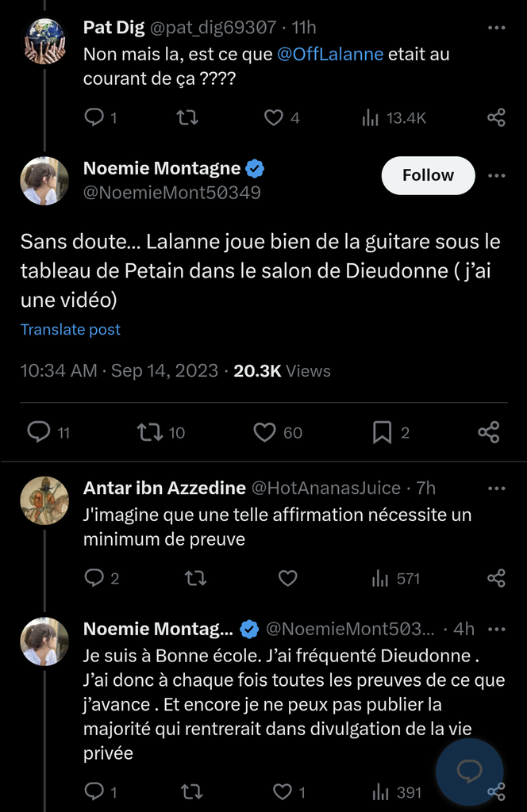Like Antar ibn Azzedine's reply
This screenshot has height=812, width=527.
287,579
